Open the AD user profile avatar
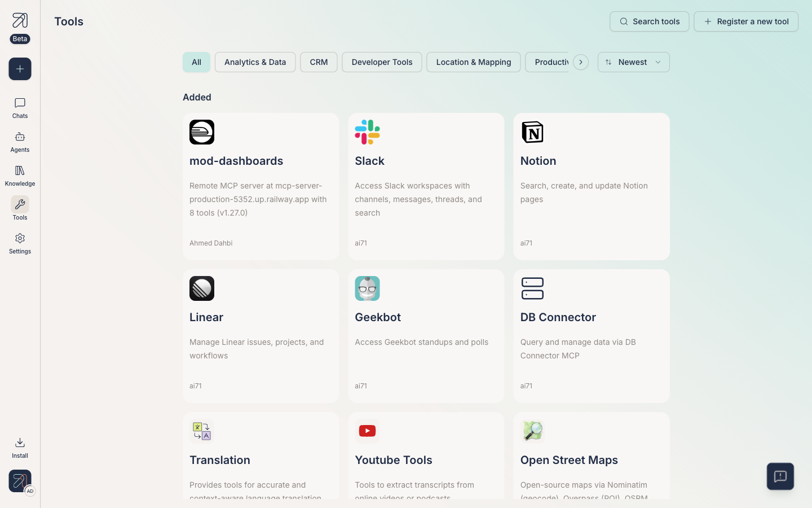 [20, 481]
